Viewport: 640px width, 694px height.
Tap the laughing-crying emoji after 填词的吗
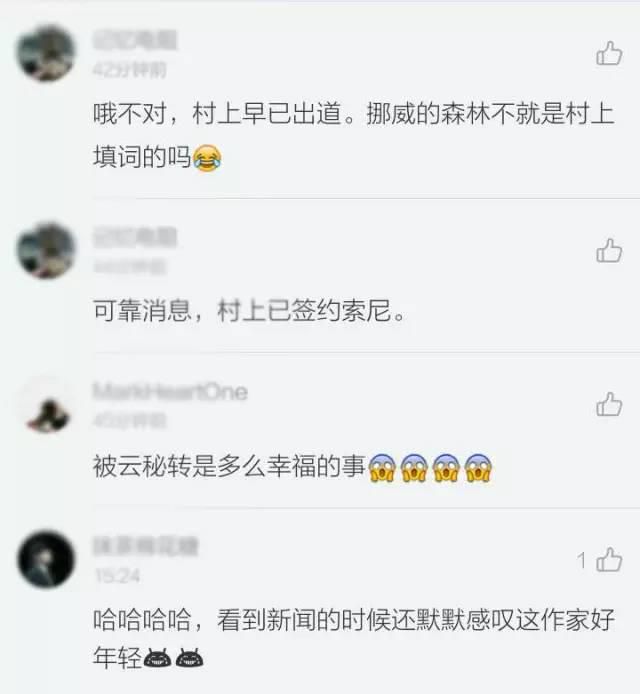(207, 158)
